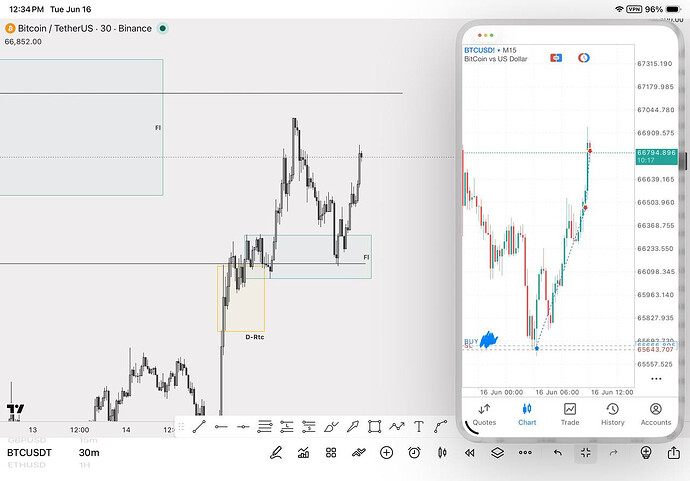Expand the three-dot more options menu
The height and width of the screenshot is (481, 690).
pos(525,452)
